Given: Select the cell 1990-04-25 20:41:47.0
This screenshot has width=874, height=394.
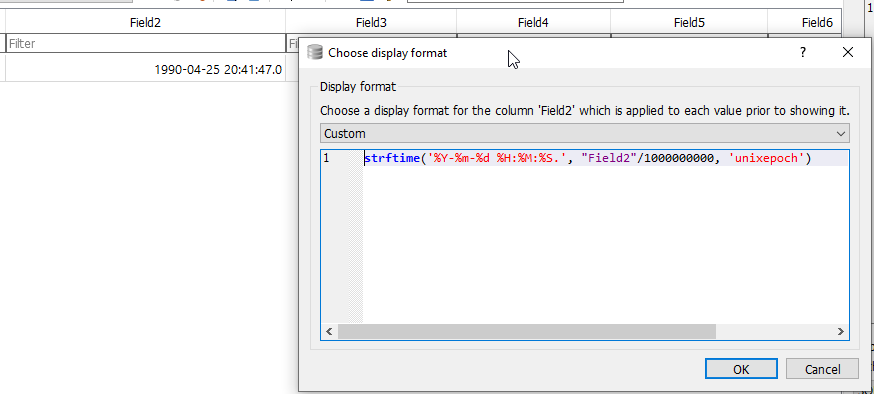Looking at the screenshot, I should [145, 70].
